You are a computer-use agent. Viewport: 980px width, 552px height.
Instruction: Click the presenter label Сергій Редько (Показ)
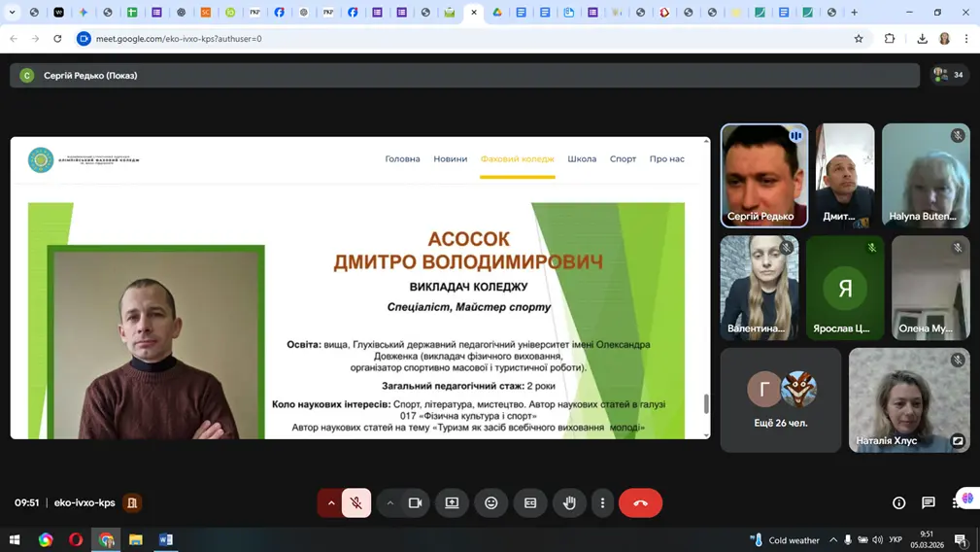(x=90, y=75)
